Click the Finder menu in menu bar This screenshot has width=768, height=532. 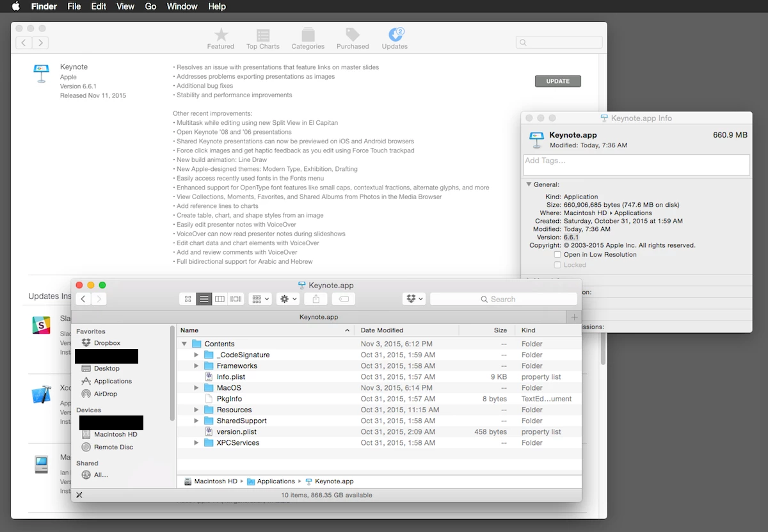click(x=44, y=6)
